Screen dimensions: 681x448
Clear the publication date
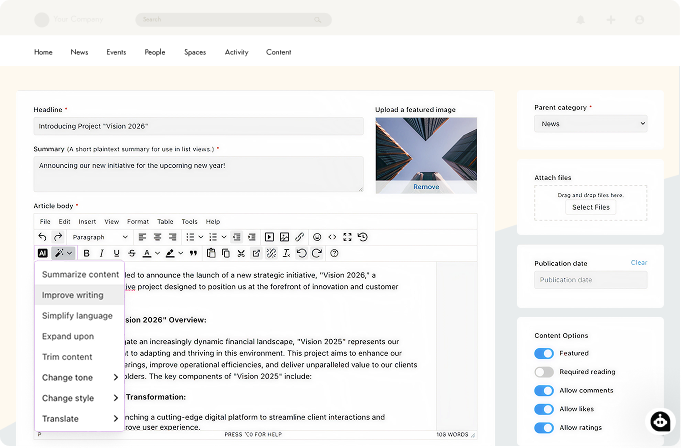pyautogui.click(x=639, y=263)
